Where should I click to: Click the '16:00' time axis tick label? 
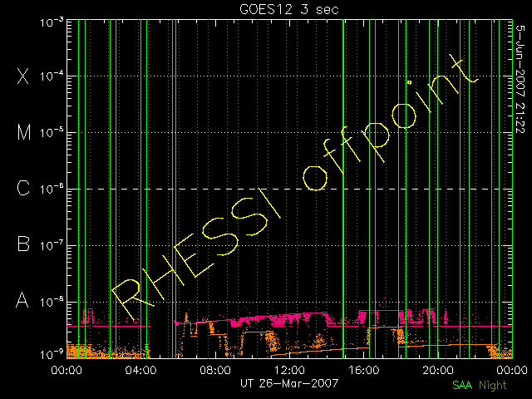tap(364, 370)
